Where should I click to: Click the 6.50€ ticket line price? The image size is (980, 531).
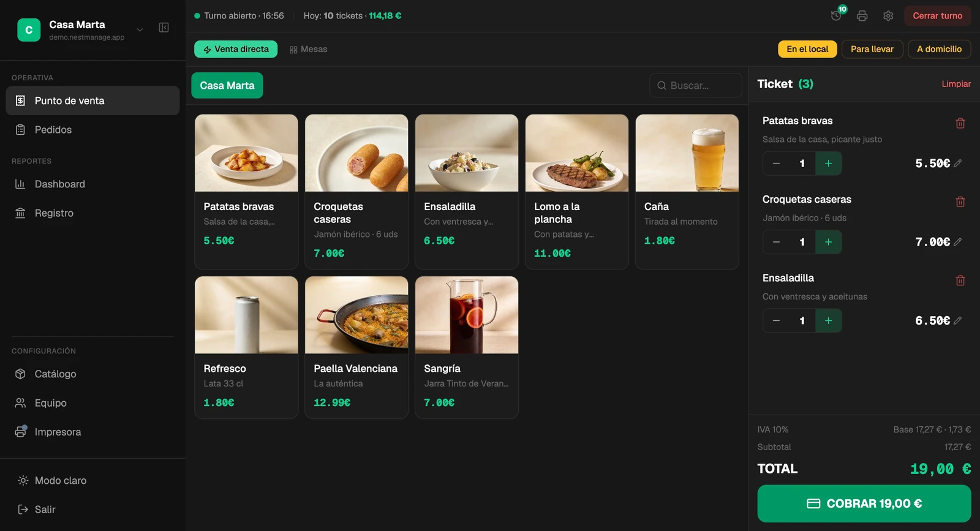pos(932,320)
